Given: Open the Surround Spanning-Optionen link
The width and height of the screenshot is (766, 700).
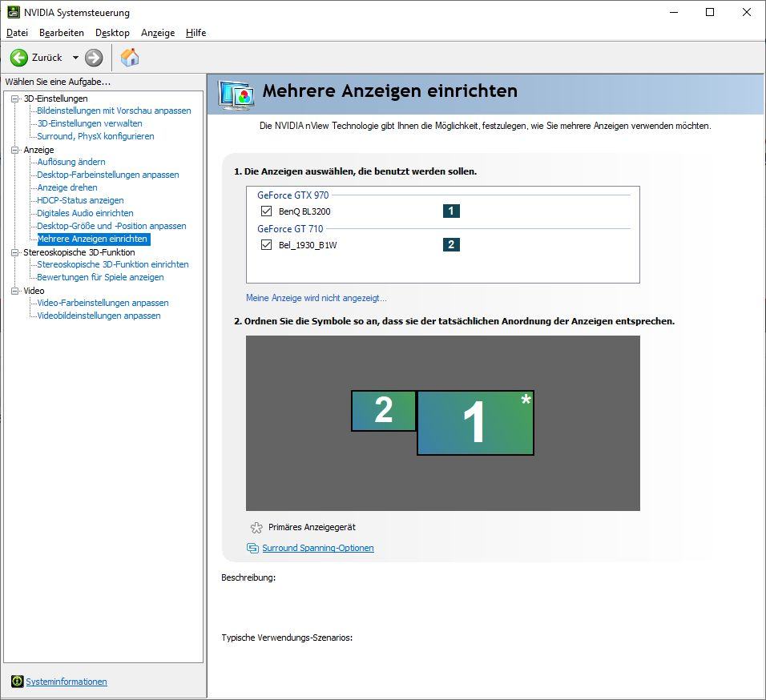Looking at the screenshot, I should [318, 548].
